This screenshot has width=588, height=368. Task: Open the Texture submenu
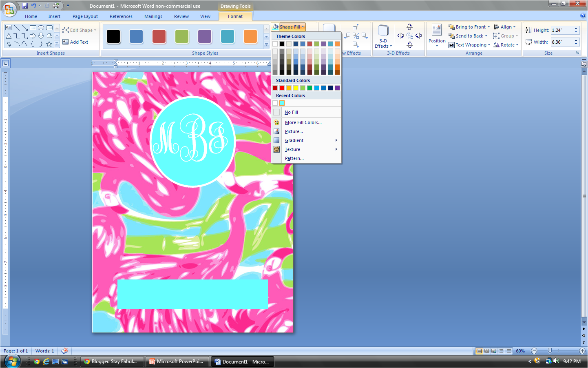306,149
